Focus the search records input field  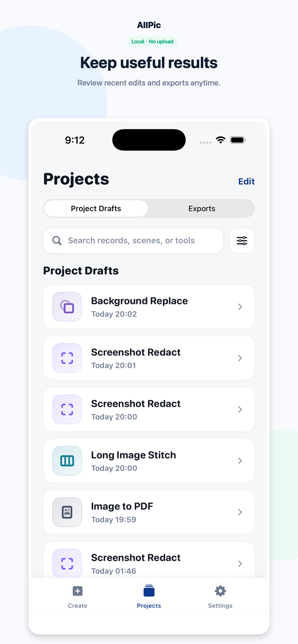(x=133, y=241)
